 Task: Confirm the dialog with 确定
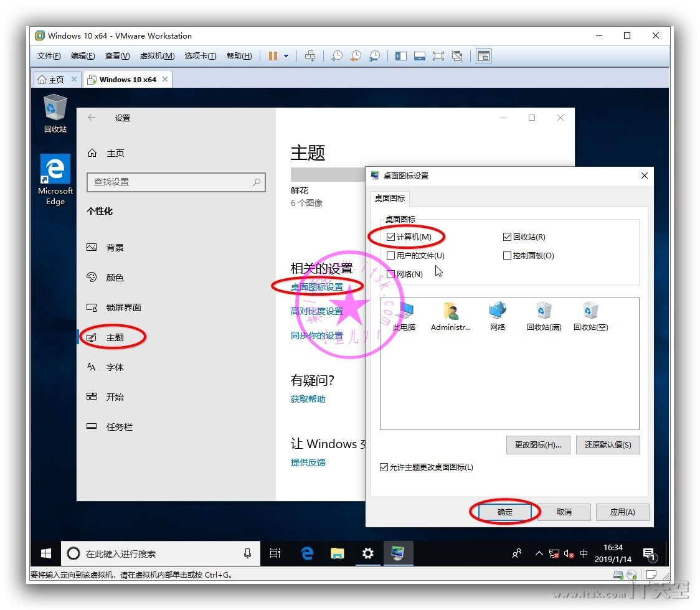click(505, 512)
